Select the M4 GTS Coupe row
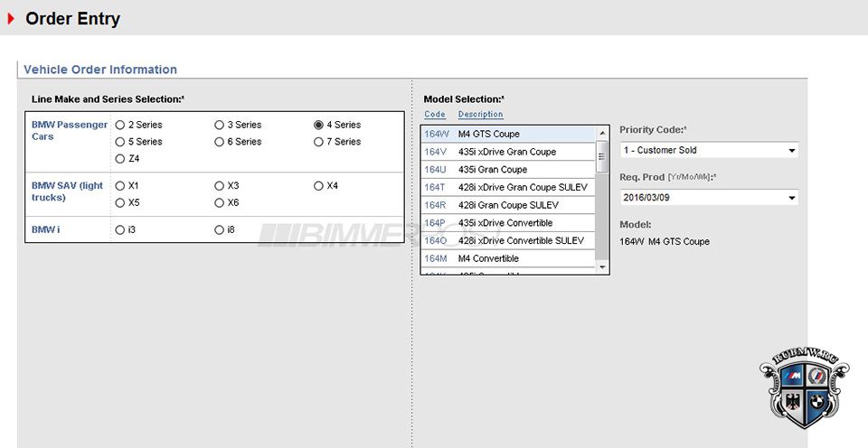Screen dimensions: 868x448 tap(507, 134)
